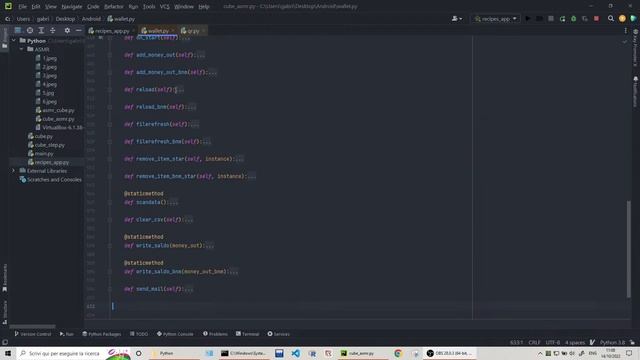Click UTF-8 encoding in status bar

tap(553, 342)
